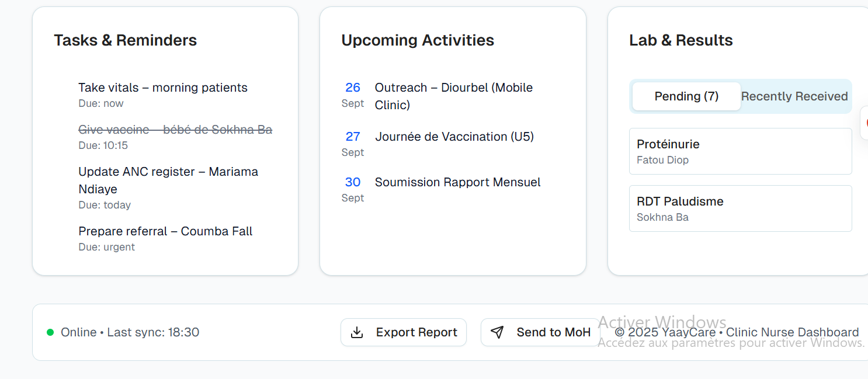Click the green Online status dot
Screen dimensions: 868x379
[50, 332]
